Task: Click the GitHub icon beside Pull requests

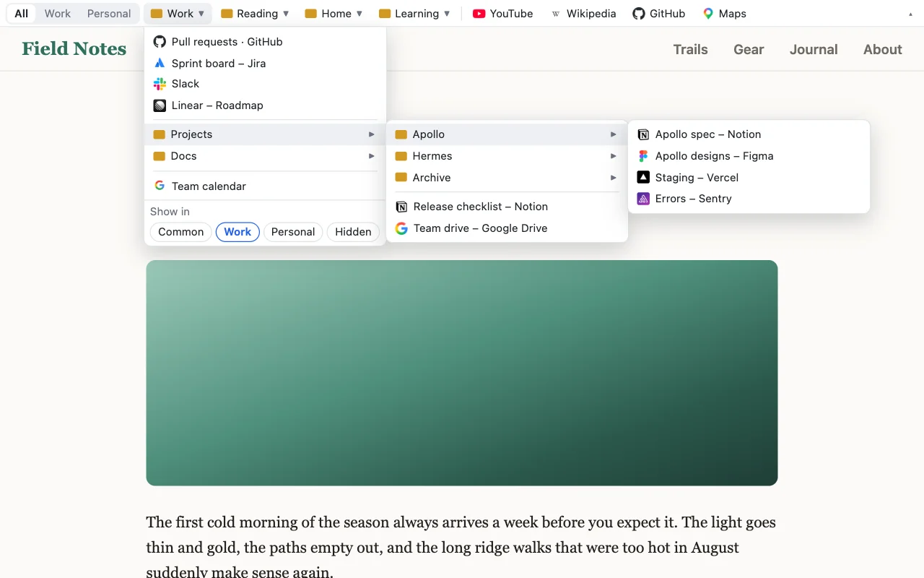Action: (160, 42)
